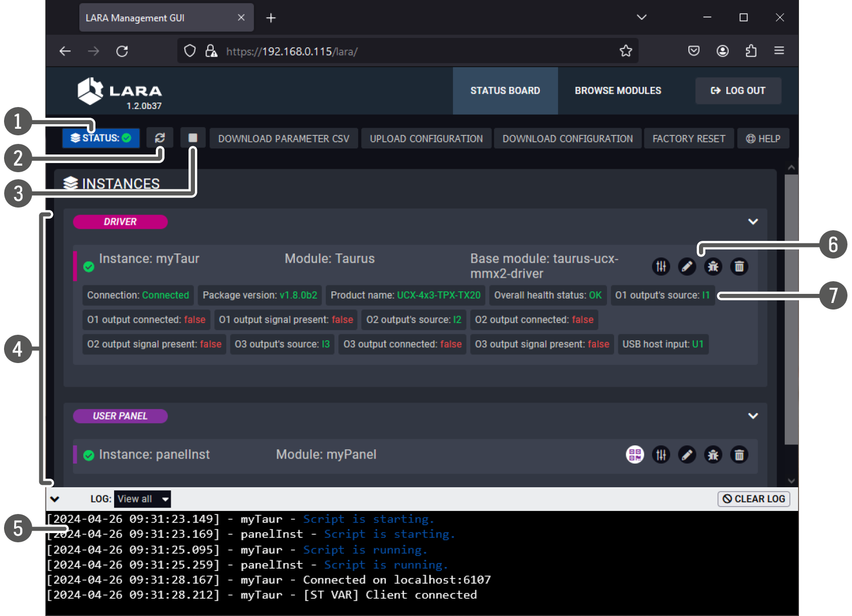Switch to the BROWSE MODULES tab

(x=618, y=91)
